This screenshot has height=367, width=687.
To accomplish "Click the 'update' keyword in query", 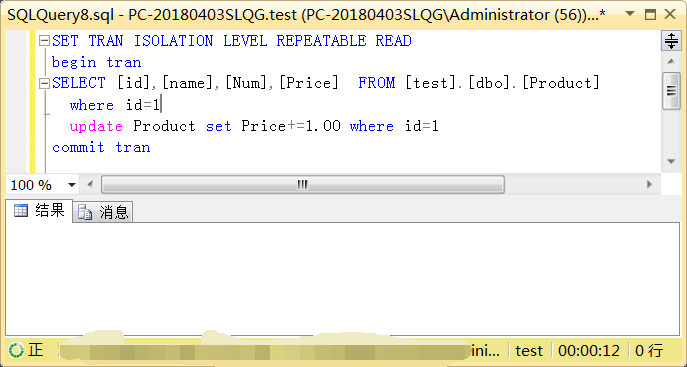I will [96, 127].
